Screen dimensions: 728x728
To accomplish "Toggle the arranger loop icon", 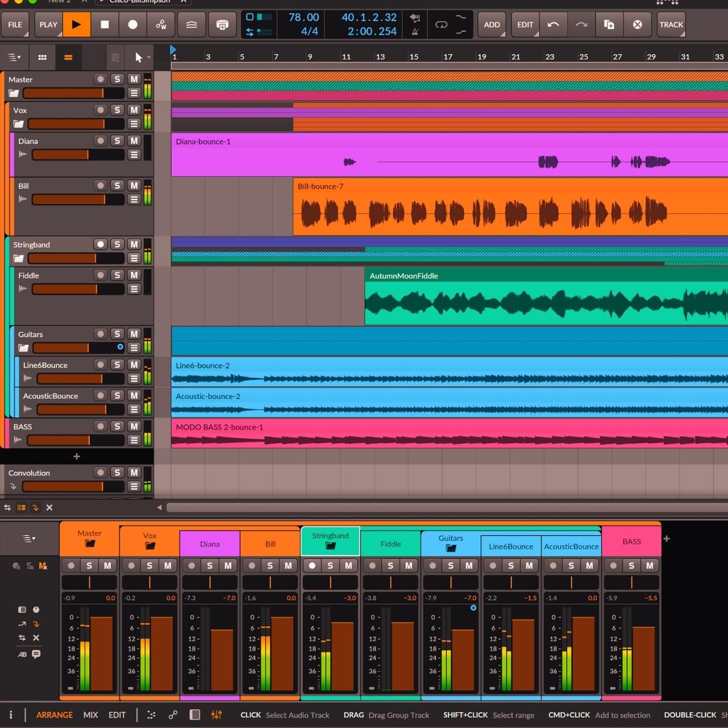I will click(x=441, y=25).
